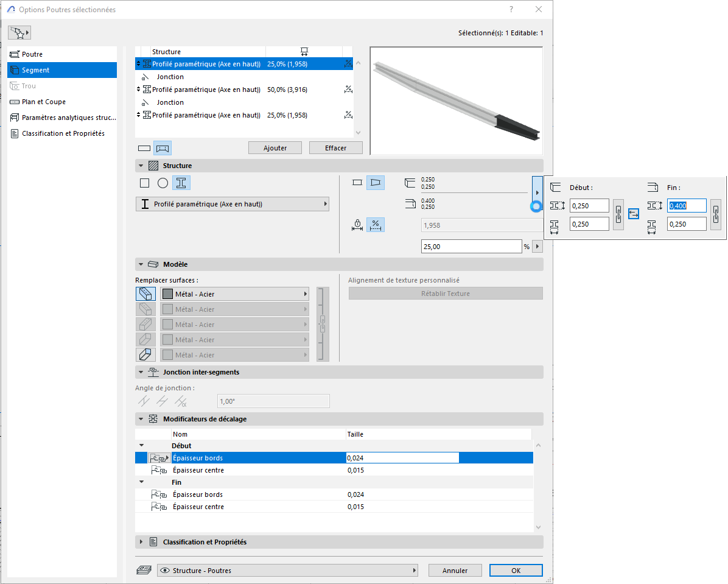The image size is (728, 584).
Task: Collapse the Fin modifiers group
Action: (142, 482)
